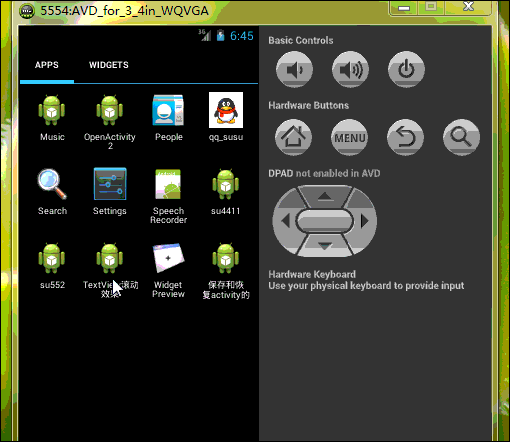Click the hardware Search button
This screenshot has height=442, width=510.
pos(461,137)
